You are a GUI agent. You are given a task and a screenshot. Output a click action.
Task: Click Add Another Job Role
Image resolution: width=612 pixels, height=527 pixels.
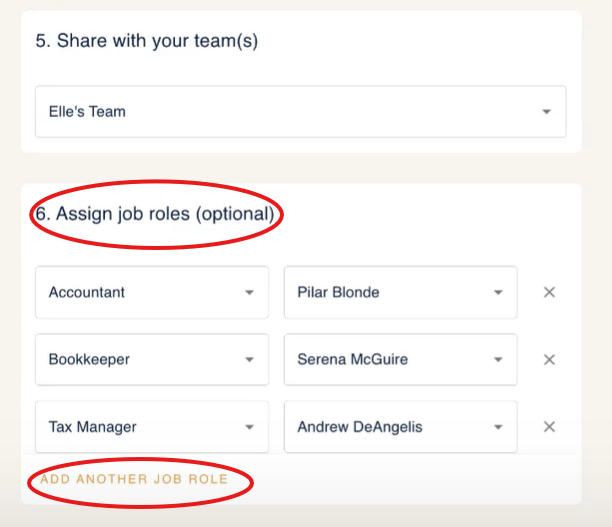coord(134,479)
